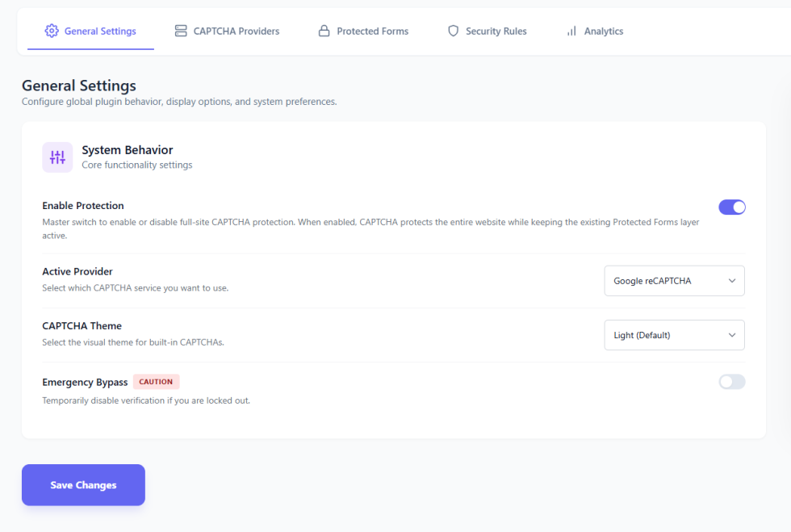View the Analytics tab
Screen dimensions: 791x532
[603, 31]
